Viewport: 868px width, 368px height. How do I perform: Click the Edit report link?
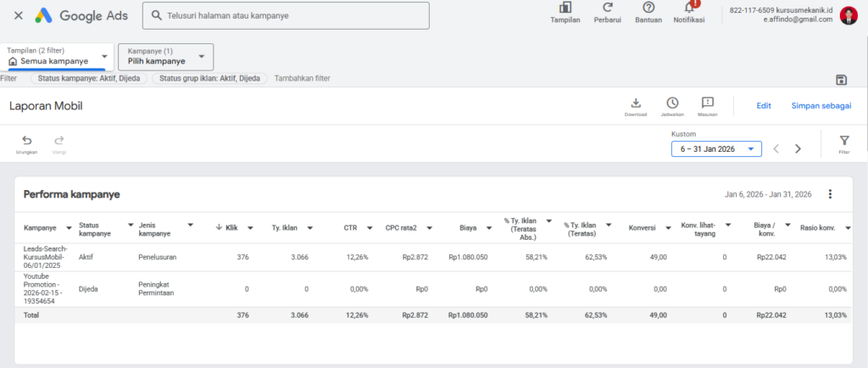764,106
